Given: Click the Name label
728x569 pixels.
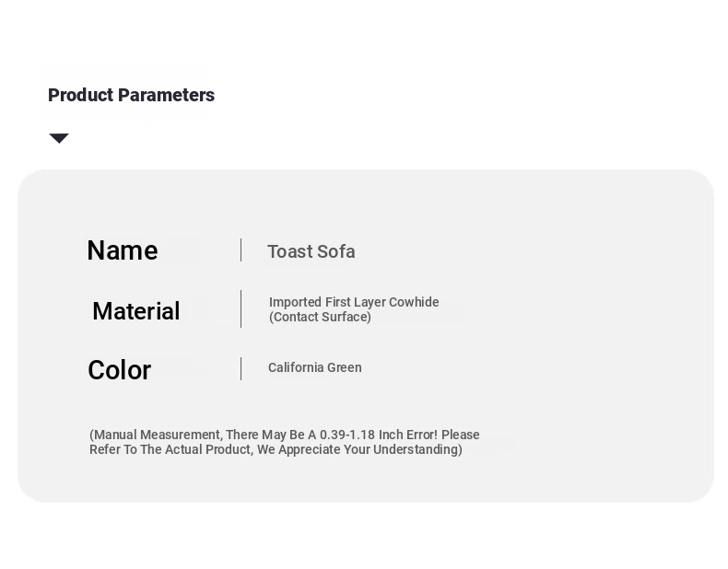Looking at the screenshot, I should [123, 250].
